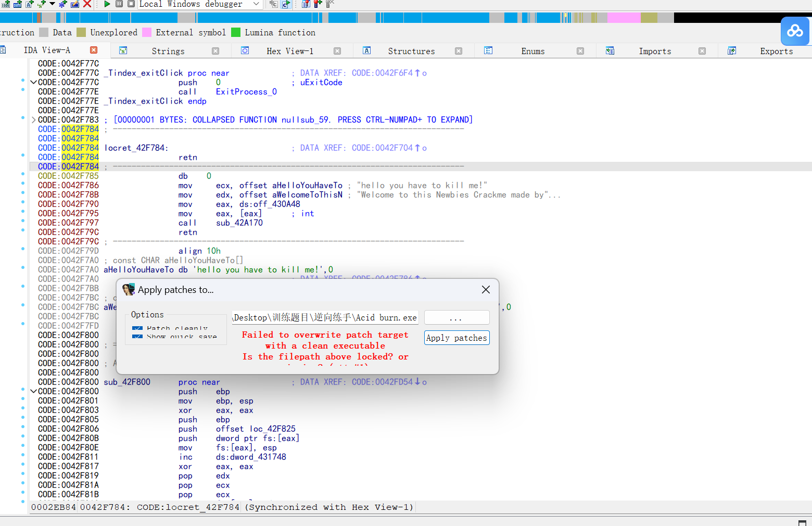This screenshot has width=812, height=526.
Task: Click the add breakpoint toolbar icon
Action: [318, 4]
